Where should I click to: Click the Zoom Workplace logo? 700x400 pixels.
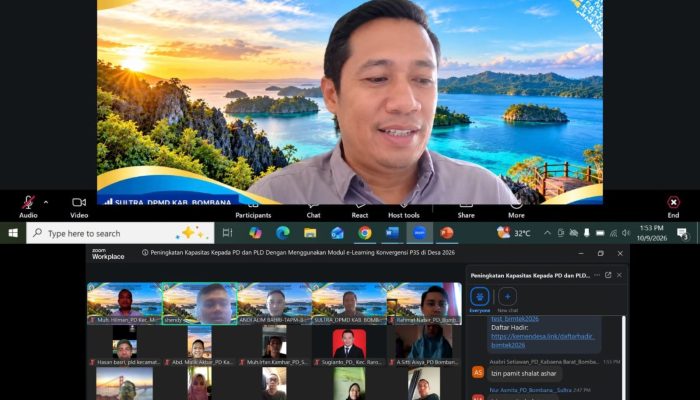click(108, 254)
